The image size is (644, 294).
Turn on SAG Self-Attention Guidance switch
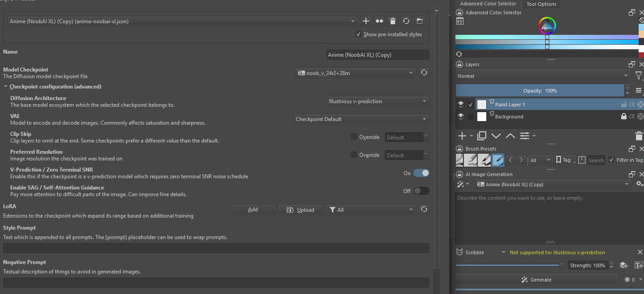421,191
